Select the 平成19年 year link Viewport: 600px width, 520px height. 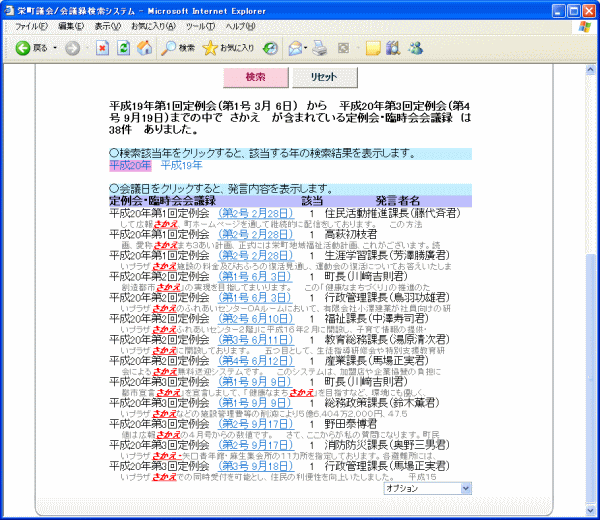pos(181,166)
